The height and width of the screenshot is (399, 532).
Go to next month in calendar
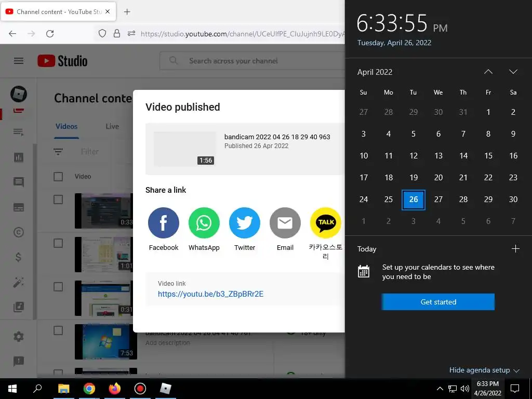tap(513, 72)
